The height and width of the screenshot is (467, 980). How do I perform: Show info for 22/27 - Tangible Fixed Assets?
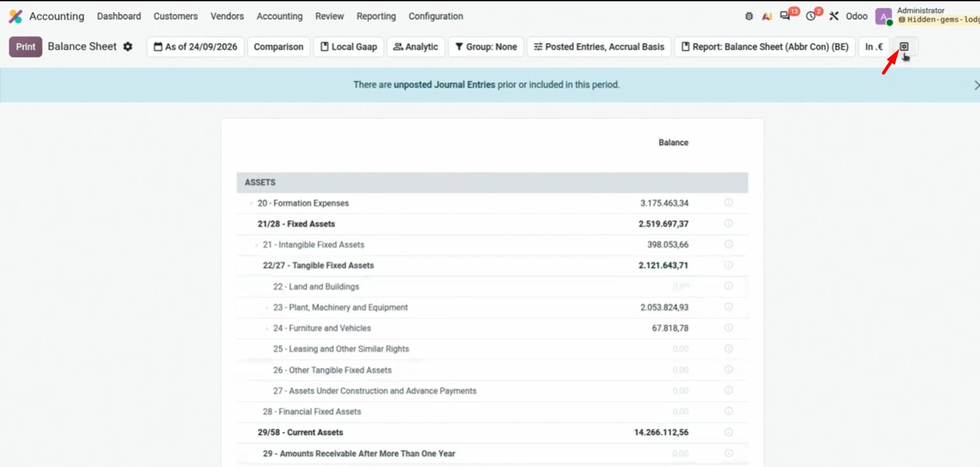728,265
